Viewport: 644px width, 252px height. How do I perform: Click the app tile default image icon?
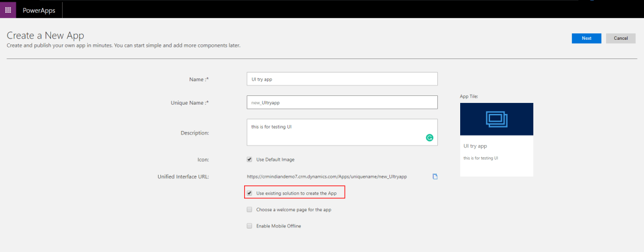tap(496, 119)
